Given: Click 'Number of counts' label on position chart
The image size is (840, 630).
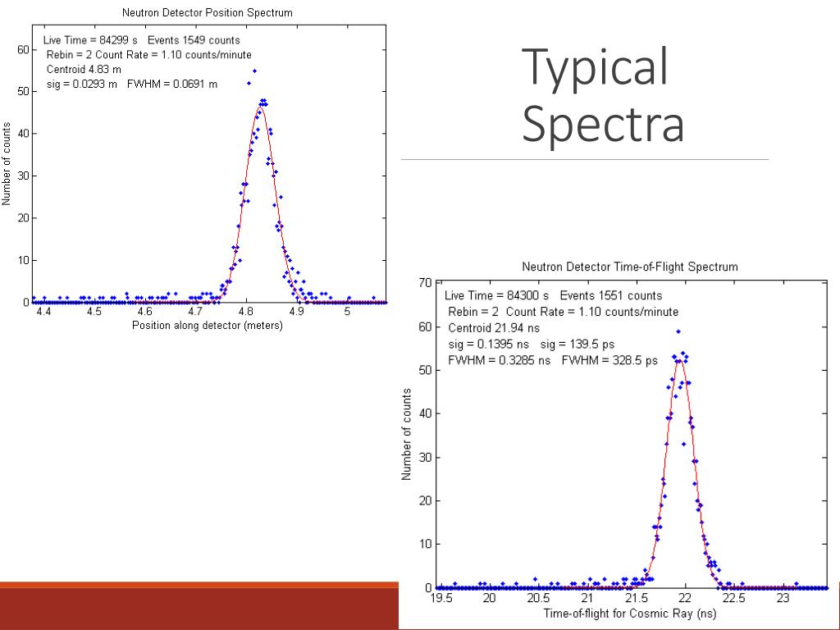Looking at the screenshot, I should (7, 163).
